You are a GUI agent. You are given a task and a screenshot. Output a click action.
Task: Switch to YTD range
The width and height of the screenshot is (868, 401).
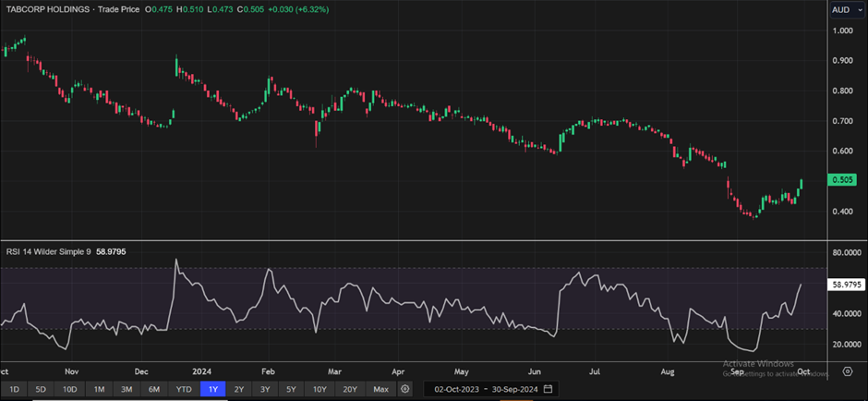184,389
